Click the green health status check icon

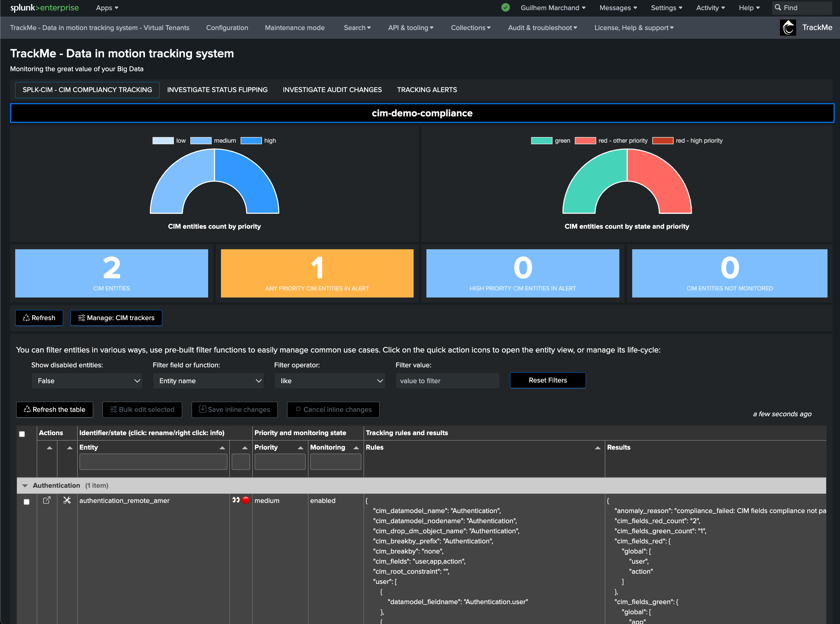point(505,7)
